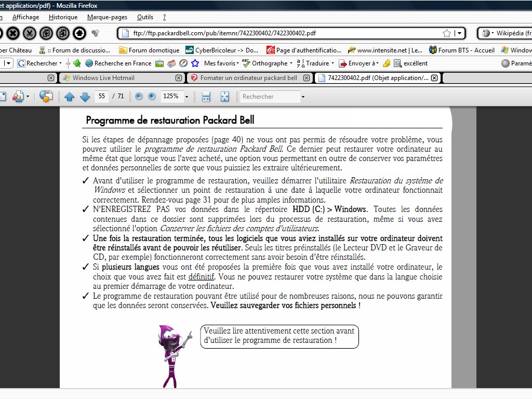Image resolution: width=532 pixels, height=399 pixels.
Task: Go to the next PDF page arrow
Action: (85, 97)
